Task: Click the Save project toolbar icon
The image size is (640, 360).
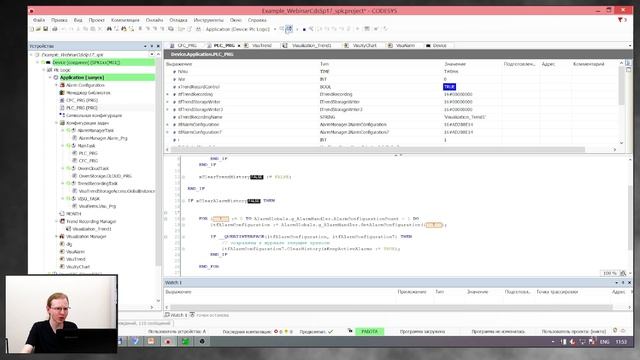Action: point(45,29)
